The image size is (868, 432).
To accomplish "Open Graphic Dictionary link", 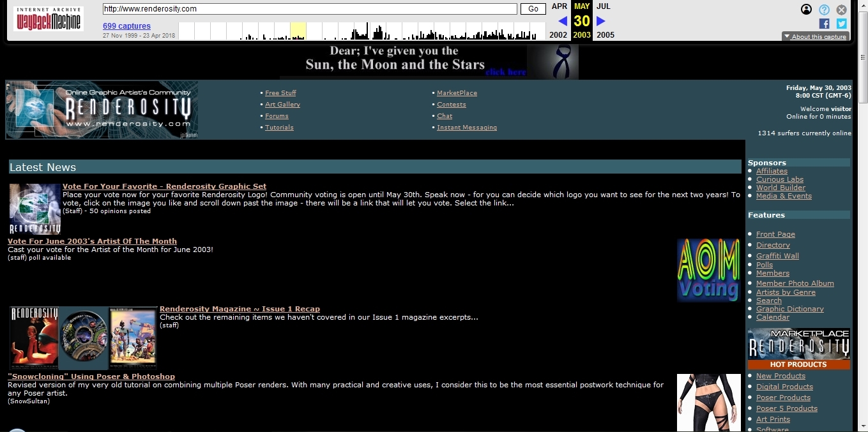I will coord(790,309).
